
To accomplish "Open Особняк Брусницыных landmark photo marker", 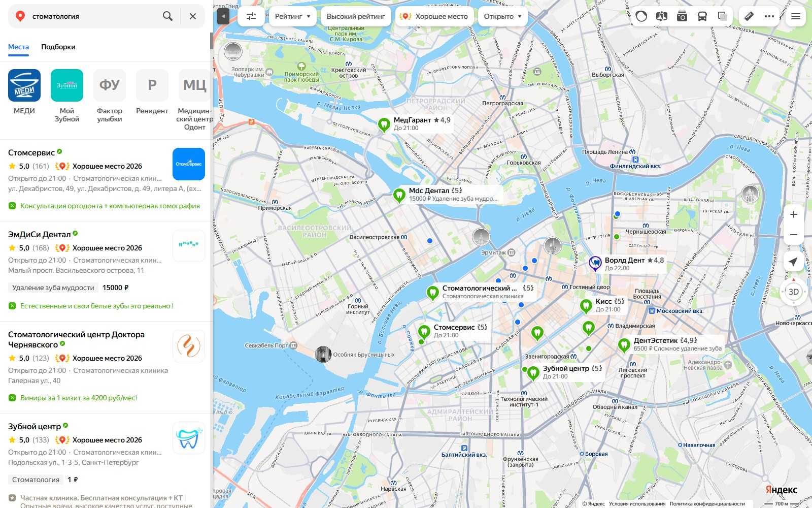I will pos(323,354).
